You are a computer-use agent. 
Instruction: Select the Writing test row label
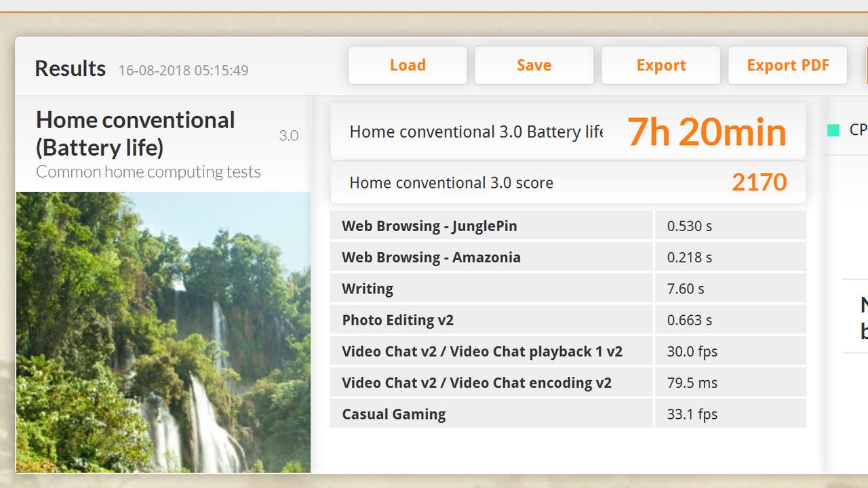tap(368, 289)
